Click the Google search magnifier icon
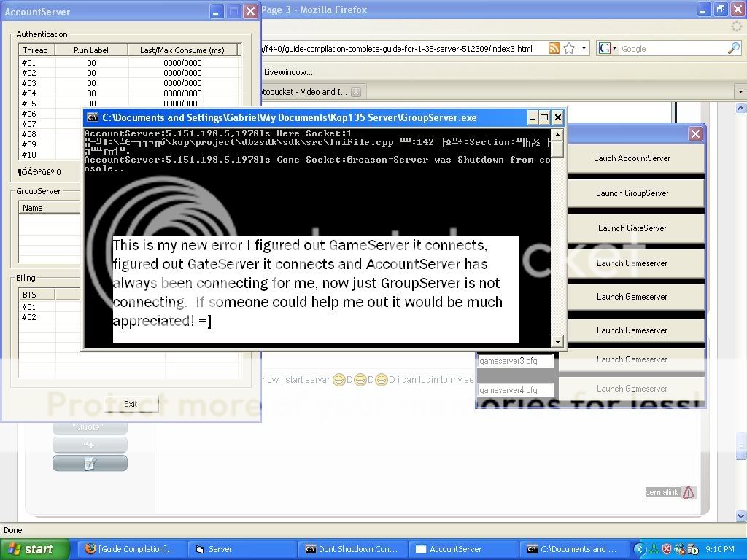747x560 pixels. (x=733, y=49)
